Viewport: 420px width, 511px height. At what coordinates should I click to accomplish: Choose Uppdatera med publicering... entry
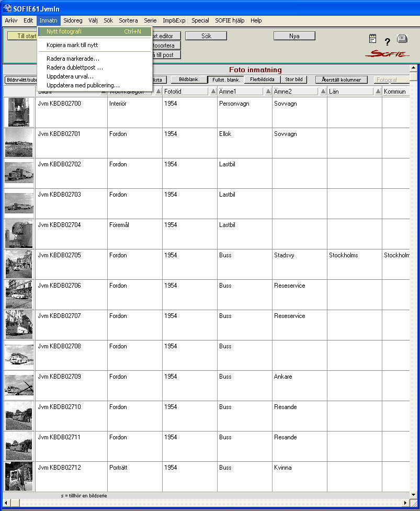pyautogui.click(x=95, y=85)
